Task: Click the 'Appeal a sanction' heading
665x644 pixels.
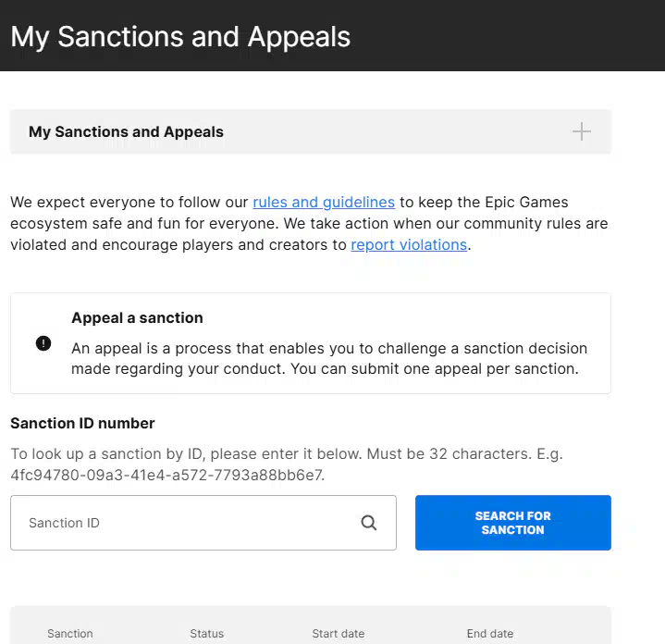Action: (x=137, y=317)
